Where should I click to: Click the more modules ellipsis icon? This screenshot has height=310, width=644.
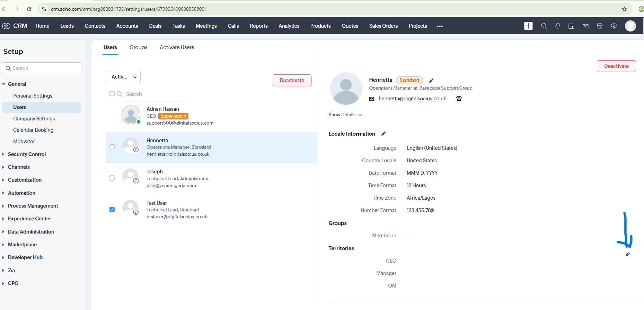[x=440, y=26]
